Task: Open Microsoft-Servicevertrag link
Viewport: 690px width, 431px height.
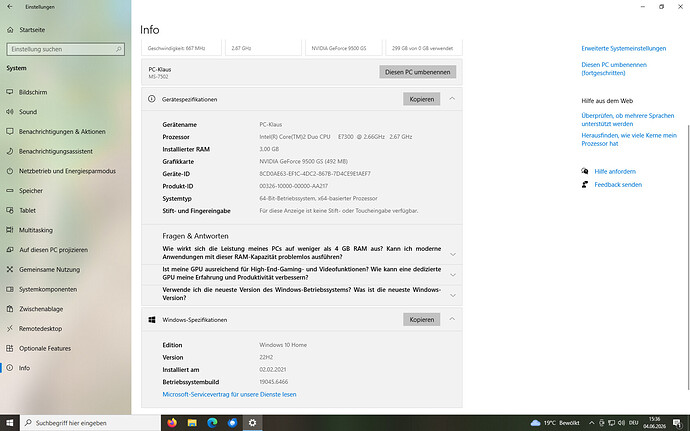Action: [x=229, y=394]
